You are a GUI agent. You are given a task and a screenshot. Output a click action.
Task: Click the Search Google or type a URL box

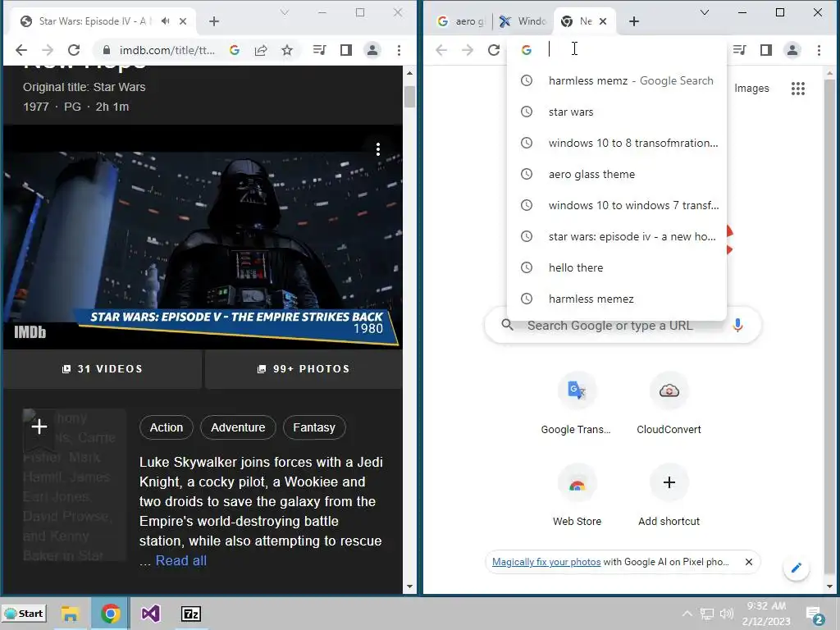click(622, 325)
